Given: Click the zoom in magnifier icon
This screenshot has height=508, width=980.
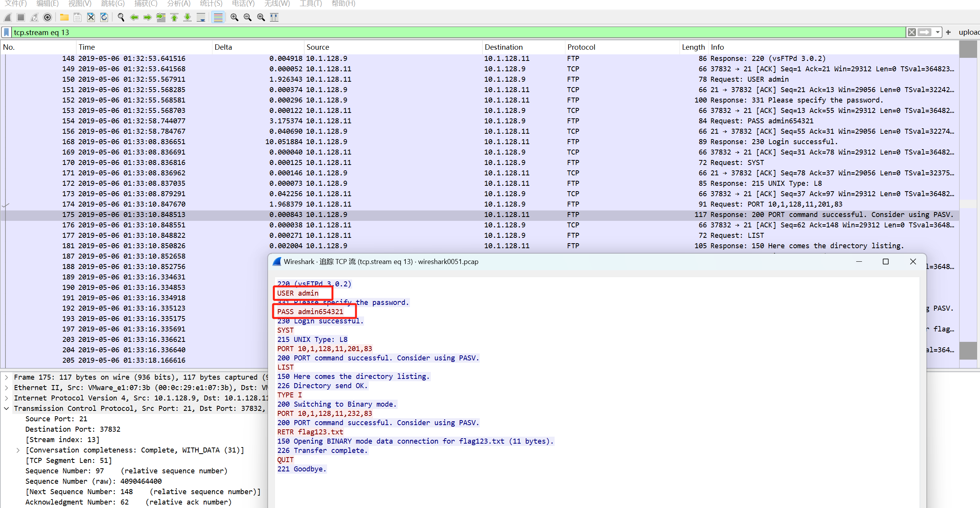Looking at the screenshot, I should (x=234, y=17).
